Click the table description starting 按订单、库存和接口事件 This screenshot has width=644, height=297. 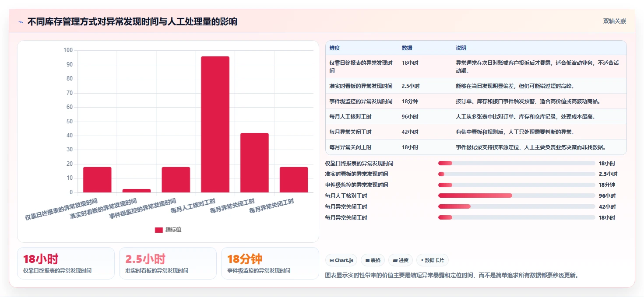click(x=528, y=101)
